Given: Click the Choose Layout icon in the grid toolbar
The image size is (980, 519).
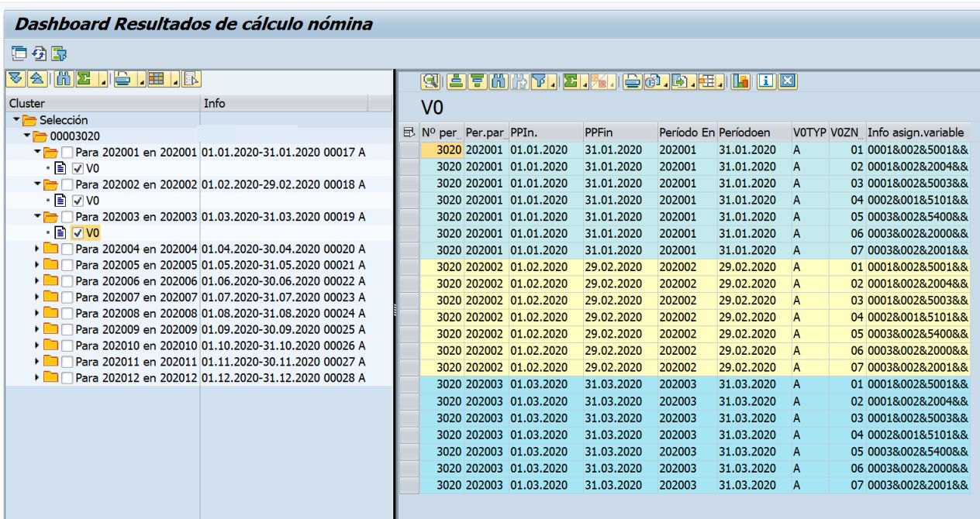Looking at the screenshot, I should pos(707,81).
